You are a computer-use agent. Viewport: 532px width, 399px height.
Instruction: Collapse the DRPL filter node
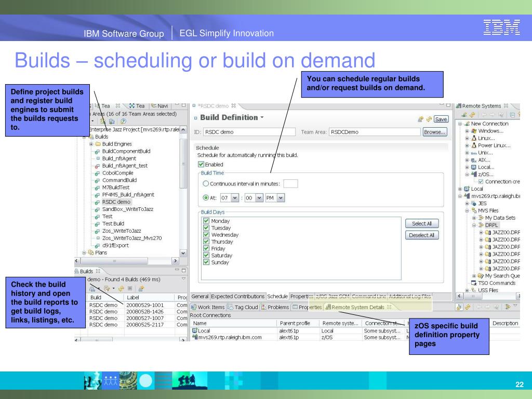pos(474,225)
